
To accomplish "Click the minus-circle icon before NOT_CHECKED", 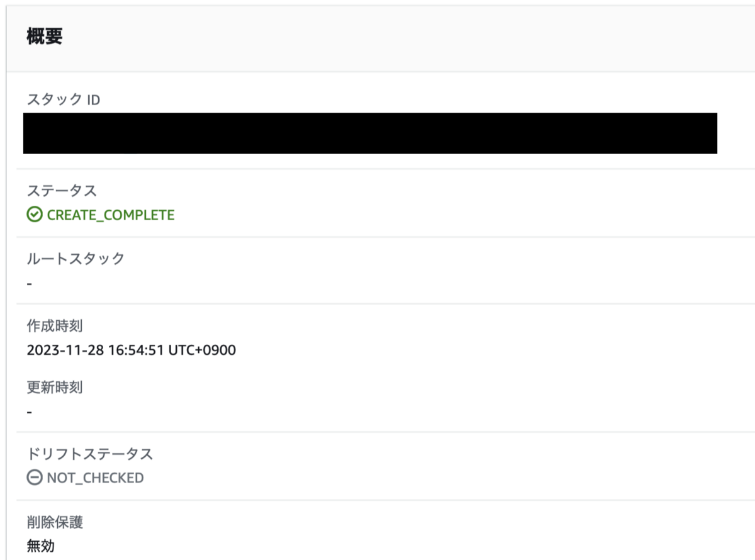I will 35,478.
